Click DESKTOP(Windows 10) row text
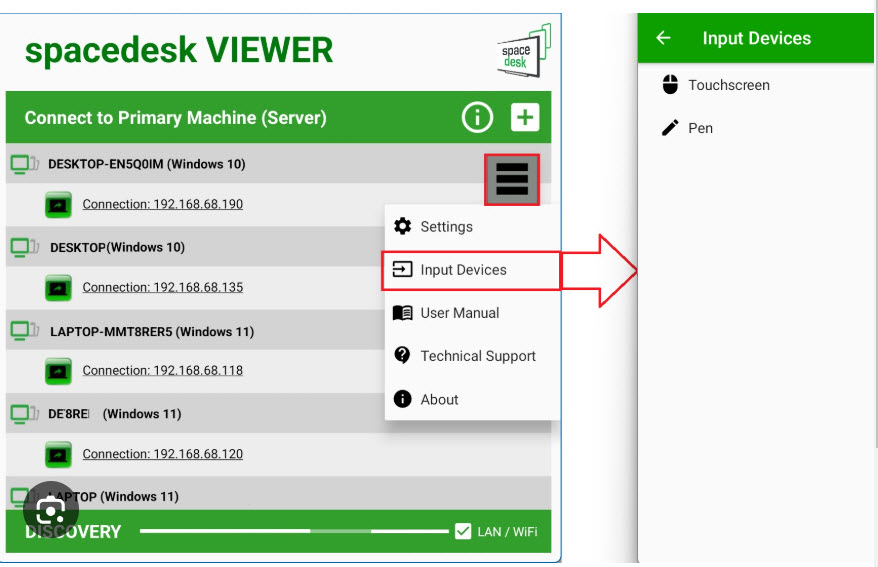Viewport: 878px width, 567px height. click(118, 247)
